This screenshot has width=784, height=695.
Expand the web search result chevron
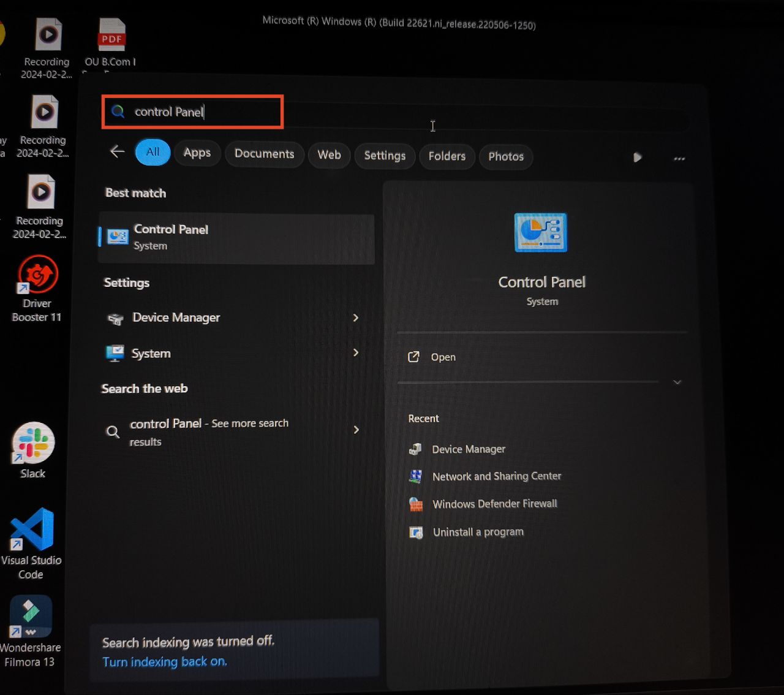356,430
